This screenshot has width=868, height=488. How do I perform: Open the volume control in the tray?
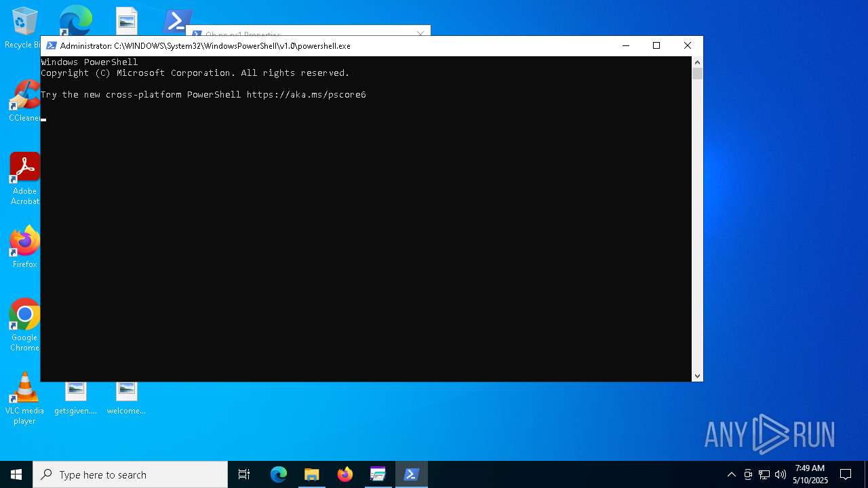pos(781,474)
